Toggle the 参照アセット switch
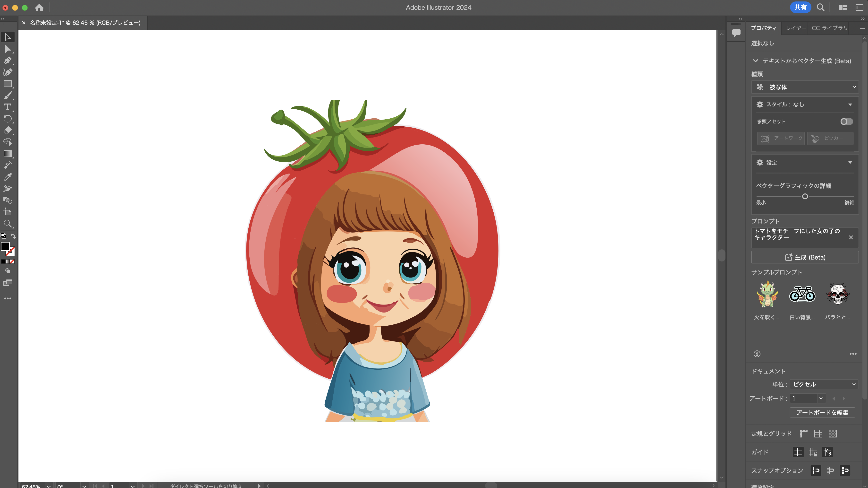The image size is (868, 488). coord(846,122)
